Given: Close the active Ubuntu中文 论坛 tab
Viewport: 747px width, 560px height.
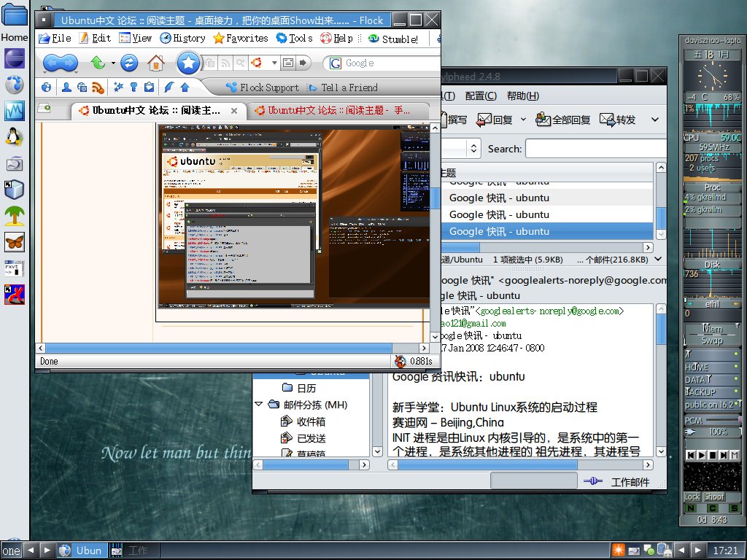Looking at the screenshot, I should [x=234, y=111].
